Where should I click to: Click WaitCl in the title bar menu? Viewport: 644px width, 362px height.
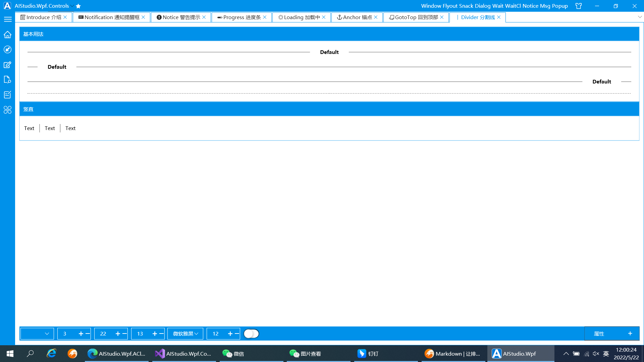tap(513, 6)
